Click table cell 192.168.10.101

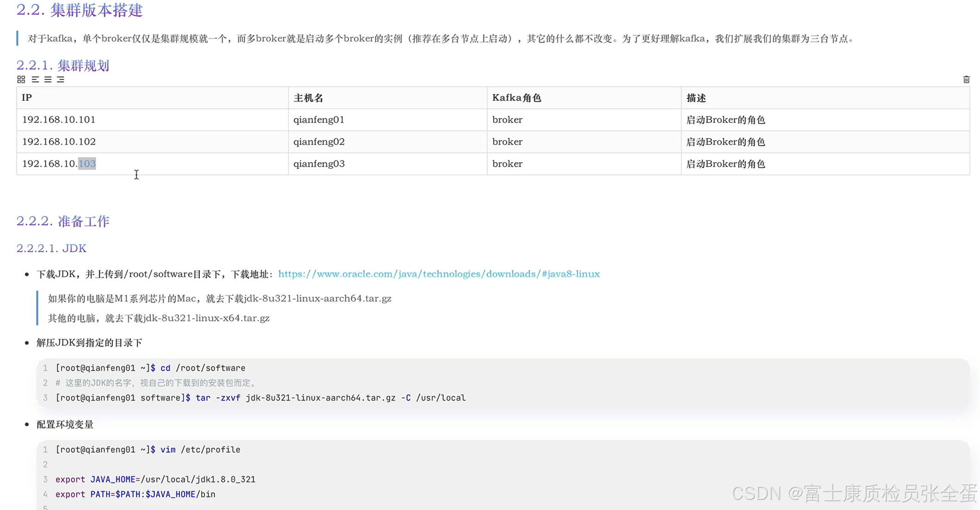tap(59, 120)
